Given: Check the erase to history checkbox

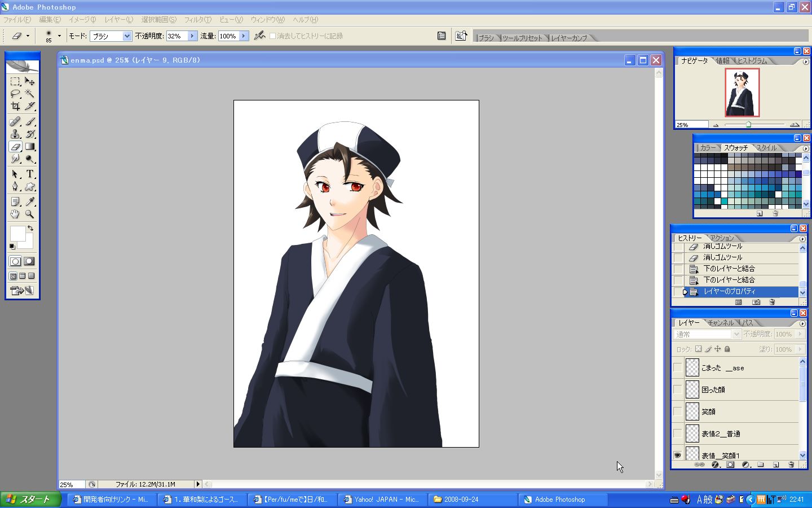Looking at the screenshot, I should [x=273, y=36].
